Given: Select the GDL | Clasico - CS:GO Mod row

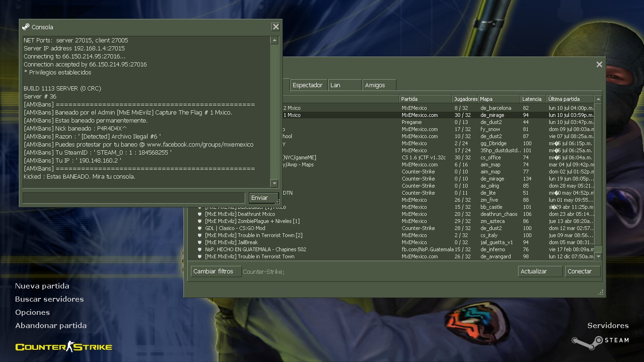Looking at the screenshot, I should pos(391,228).
